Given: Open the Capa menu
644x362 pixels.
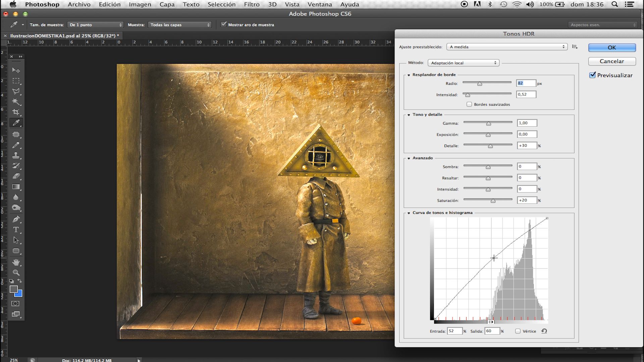Looking at the screenshot, I should pyautogui.click(x=167, y=4).
